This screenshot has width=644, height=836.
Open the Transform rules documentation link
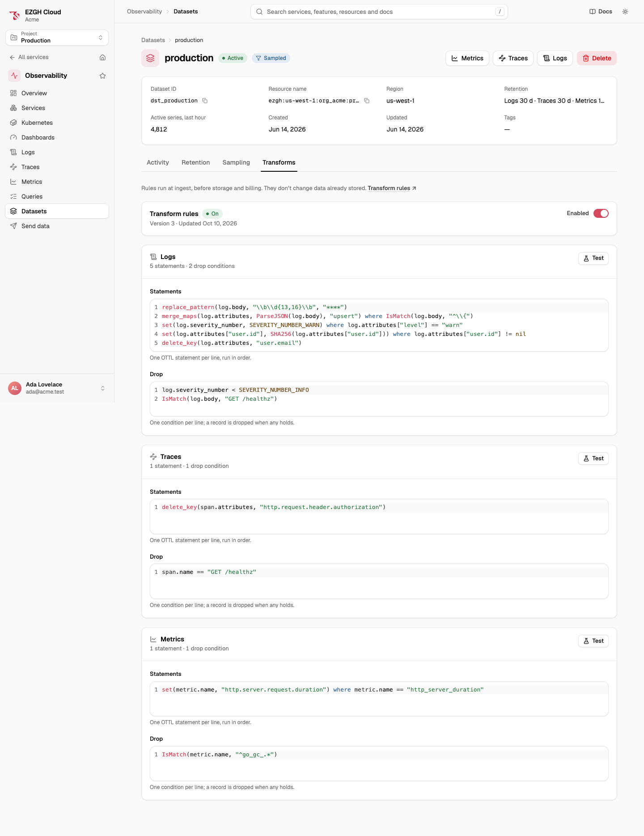392,188
